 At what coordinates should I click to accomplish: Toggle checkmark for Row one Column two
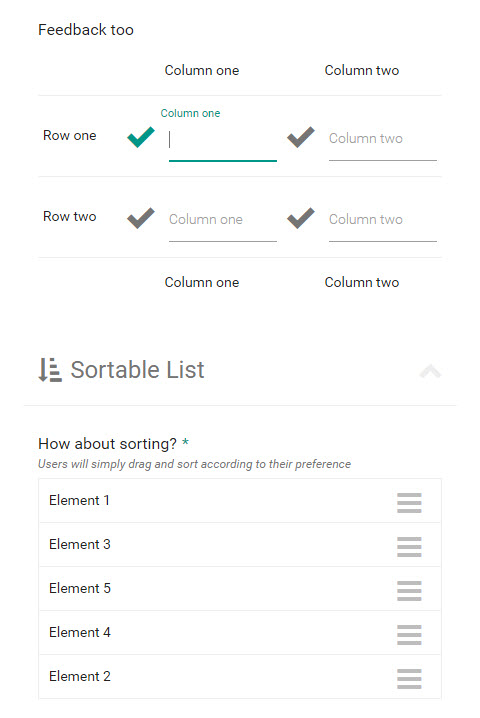pos(301,137)
